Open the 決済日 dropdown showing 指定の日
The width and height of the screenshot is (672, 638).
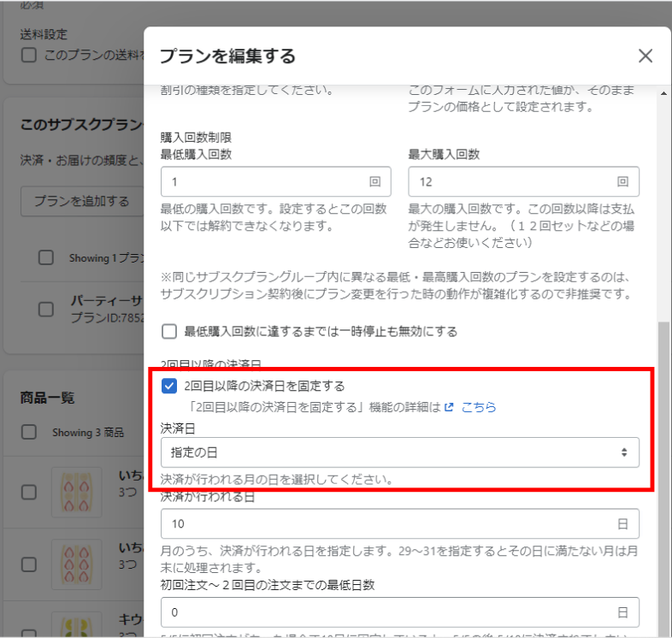[x=399, y=452]
